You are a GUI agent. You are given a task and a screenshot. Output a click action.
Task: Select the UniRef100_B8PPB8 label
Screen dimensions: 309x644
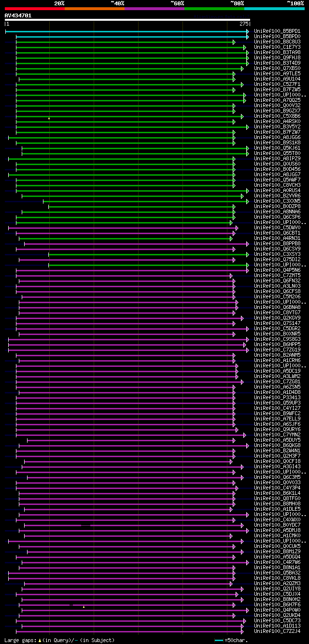click(x=277, y=244)
